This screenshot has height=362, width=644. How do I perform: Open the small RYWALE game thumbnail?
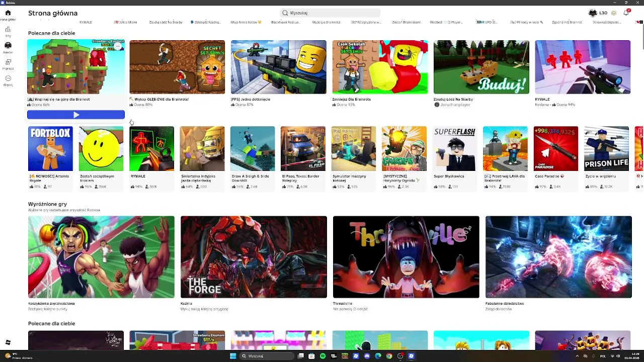click(x=151, y=148)
